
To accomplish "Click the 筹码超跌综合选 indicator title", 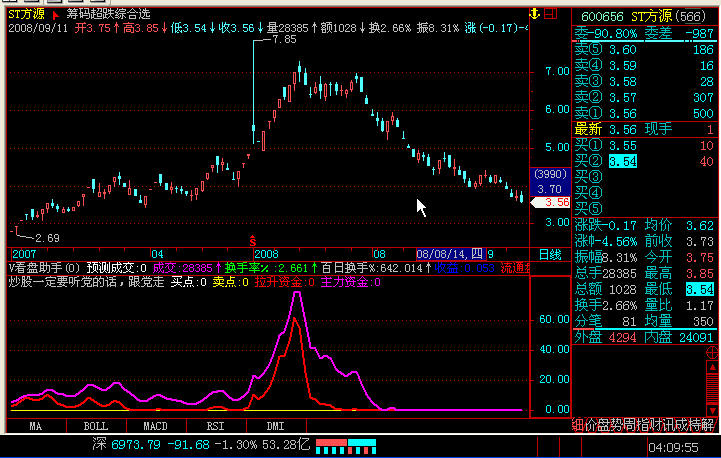I will (x=108, y=14).
